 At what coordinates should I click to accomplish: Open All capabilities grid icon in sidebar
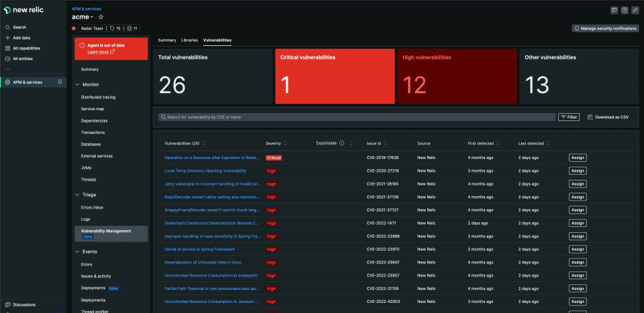[x=7, y=48]
